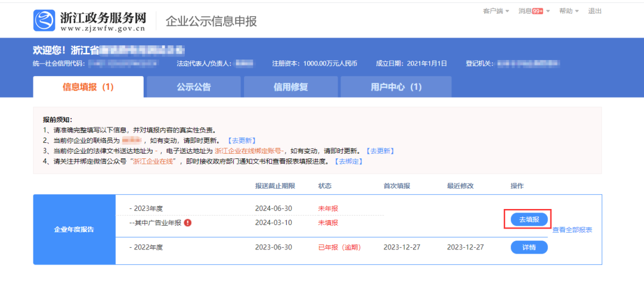Viewport: 644px width, 287px height.
Task: Click the 状态 column header
Action: 324,186
